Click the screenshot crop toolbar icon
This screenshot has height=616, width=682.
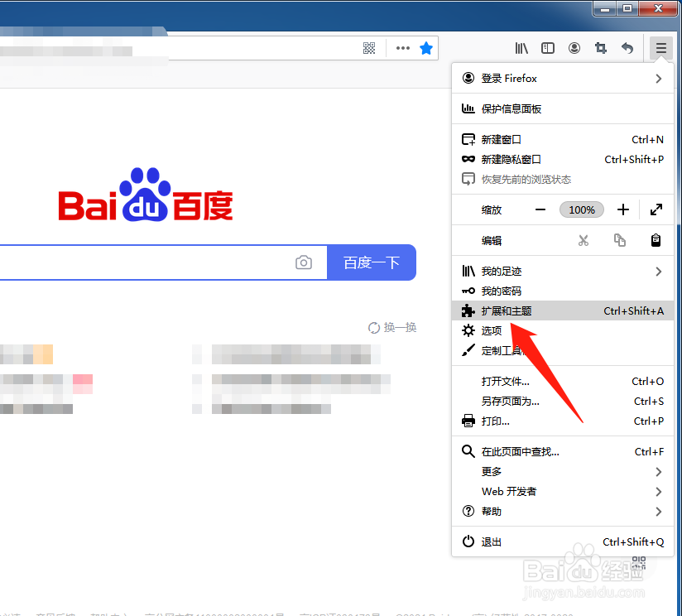coord(601,48)
